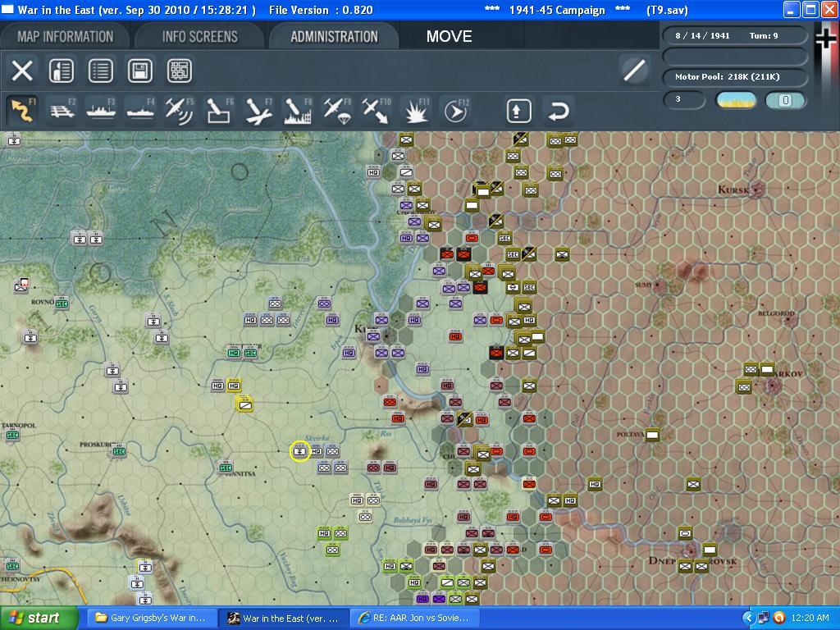Click the SEC unit at Proskurov
The width and height of the screenshot is (840, 630).
click(119, 451)
